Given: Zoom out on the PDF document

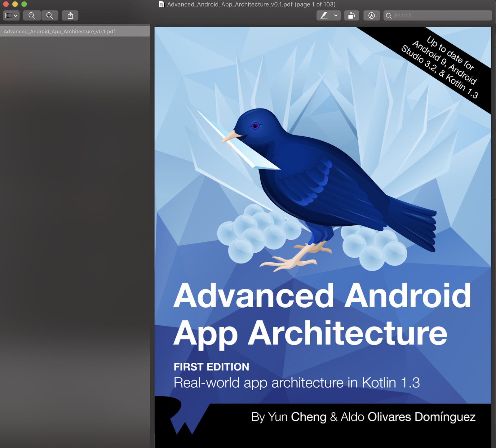Looking at the screenshot, I should pos(32,16).
